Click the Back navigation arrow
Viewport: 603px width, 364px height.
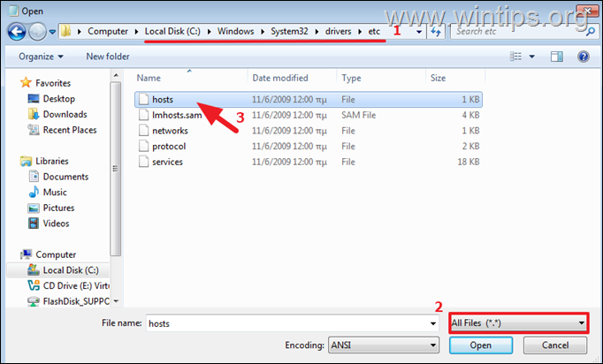[17, 32]
